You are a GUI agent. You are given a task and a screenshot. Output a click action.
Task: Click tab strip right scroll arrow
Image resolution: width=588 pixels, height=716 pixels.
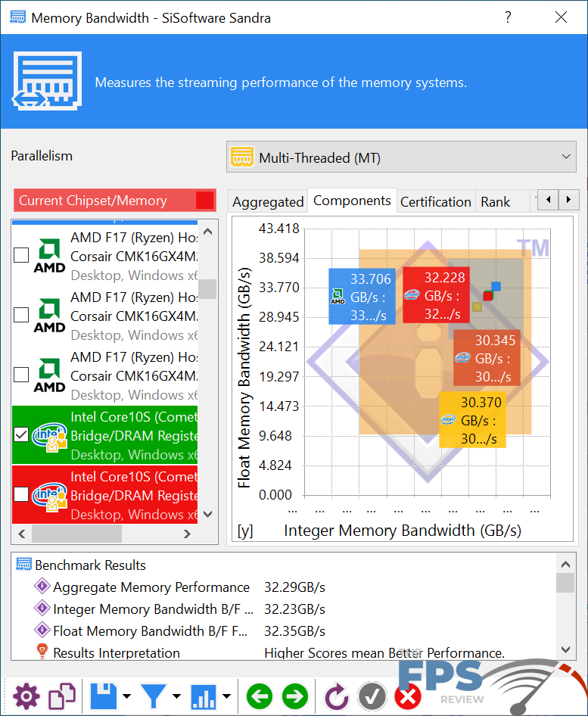(x=568, y=200)
